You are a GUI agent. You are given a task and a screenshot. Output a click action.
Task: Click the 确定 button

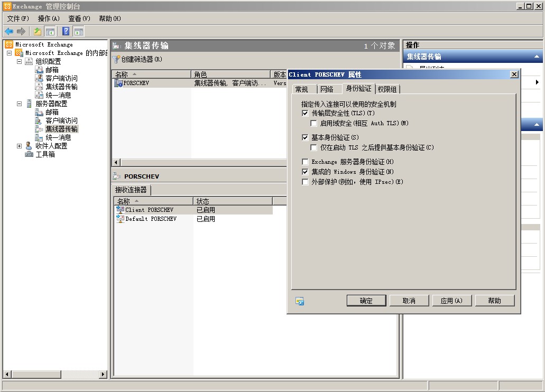pos(366,301)
